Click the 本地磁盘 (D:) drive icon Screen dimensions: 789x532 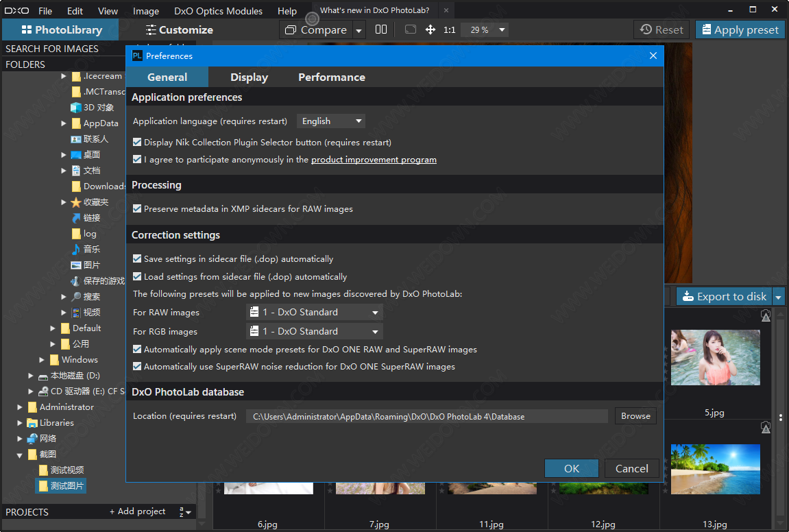coord(43,376)
